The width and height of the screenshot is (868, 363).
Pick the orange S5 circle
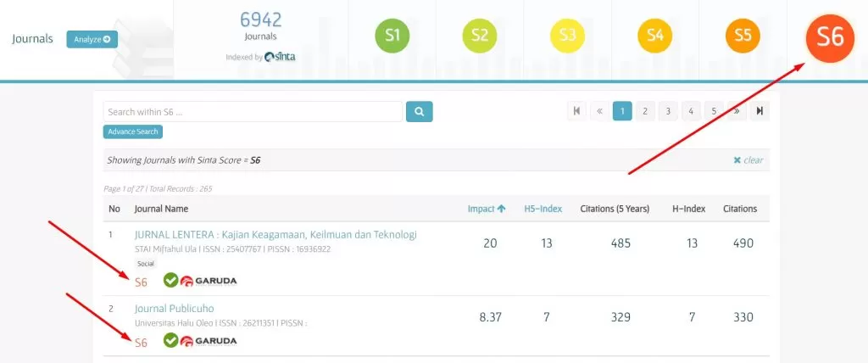coord(743,36)
